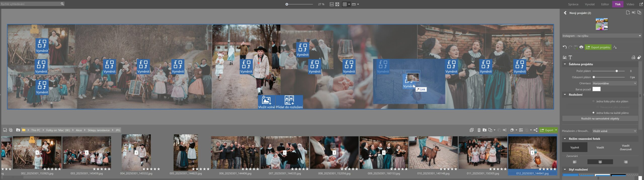
Task: Click the eraser icon in project panel
Action: [639, 57]
